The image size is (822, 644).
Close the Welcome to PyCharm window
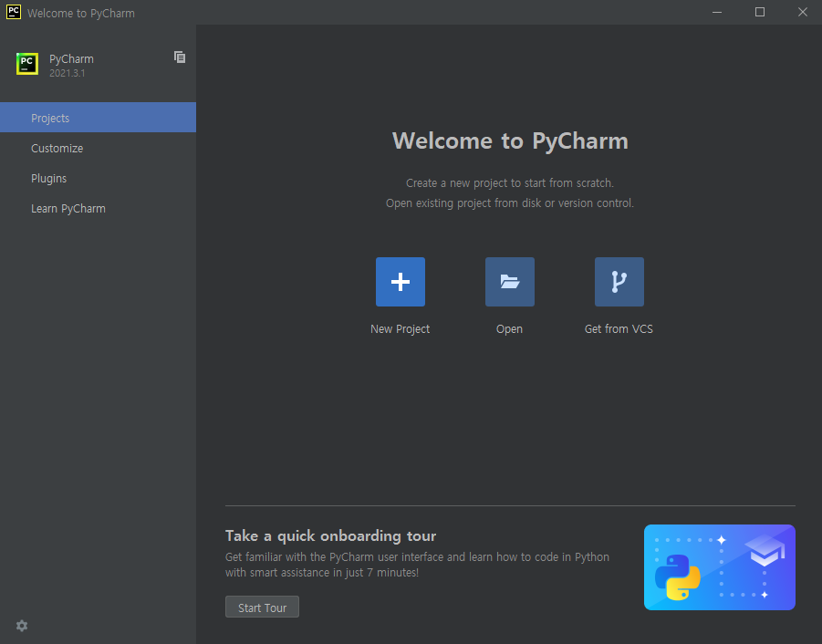coord(802,12)
